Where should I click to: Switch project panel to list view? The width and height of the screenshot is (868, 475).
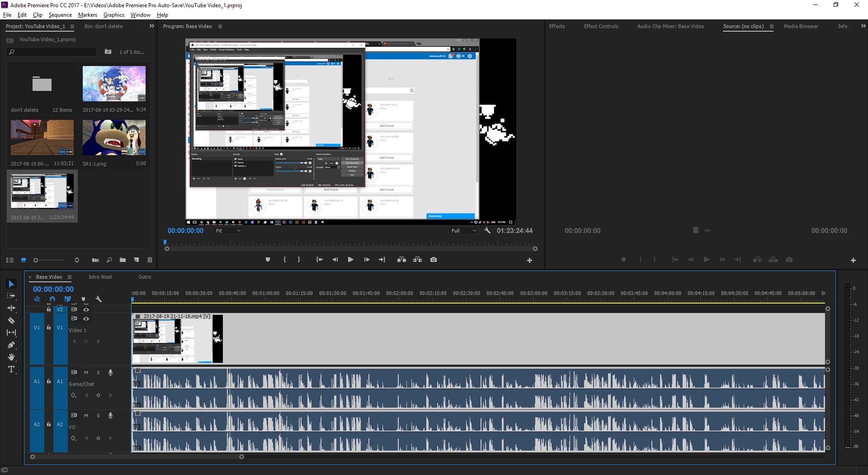(x=9, y=260)
